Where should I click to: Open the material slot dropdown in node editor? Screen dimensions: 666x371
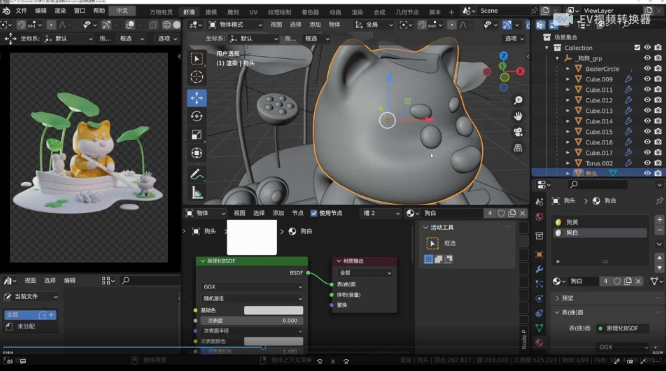click(380, 213)
